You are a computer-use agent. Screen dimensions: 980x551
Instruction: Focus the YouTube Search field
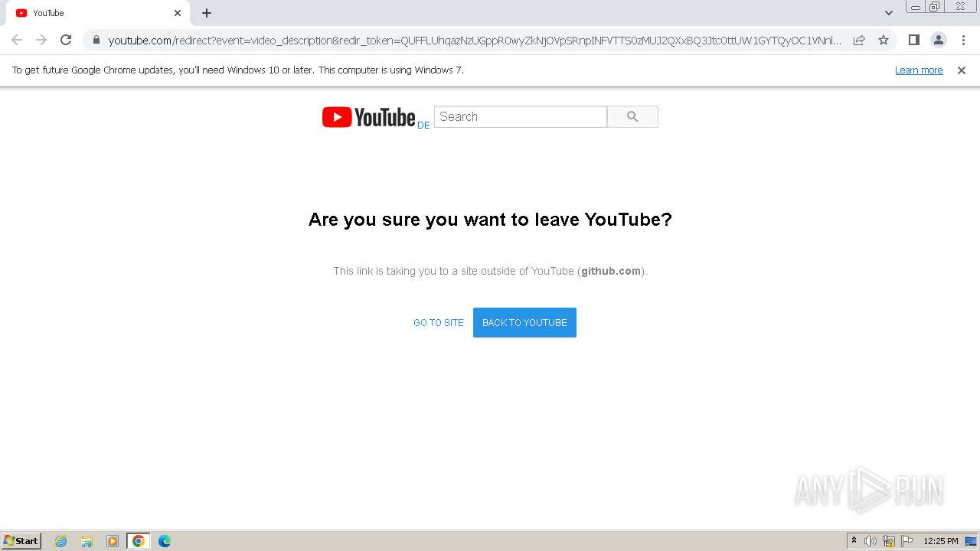pos(521,116)
